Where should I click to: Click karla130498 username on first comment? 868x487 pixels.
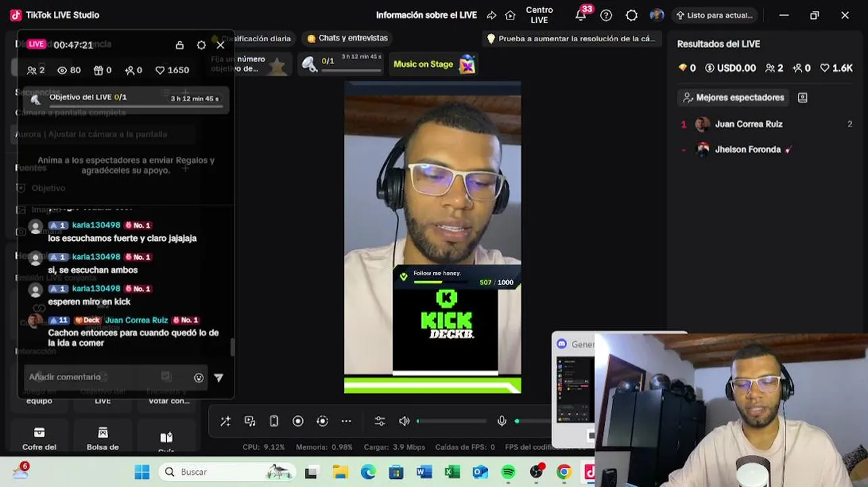tap(96, 225)
